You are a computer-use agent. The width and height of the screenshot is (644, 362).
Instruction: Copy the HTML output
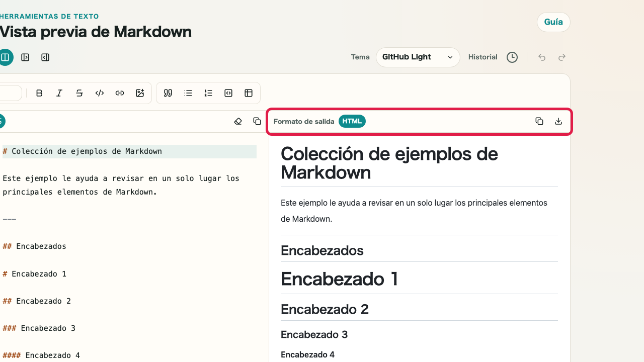[539, 121]
